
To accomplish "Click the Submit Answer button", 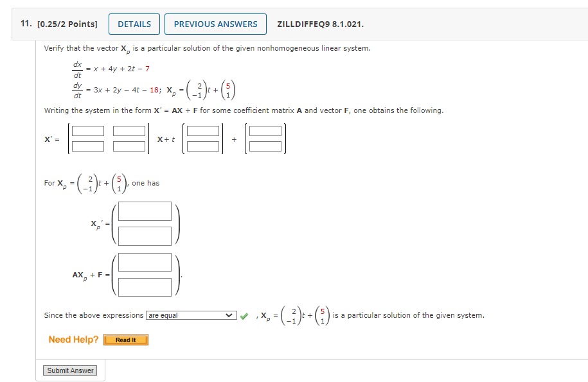I will click(70, 370).
